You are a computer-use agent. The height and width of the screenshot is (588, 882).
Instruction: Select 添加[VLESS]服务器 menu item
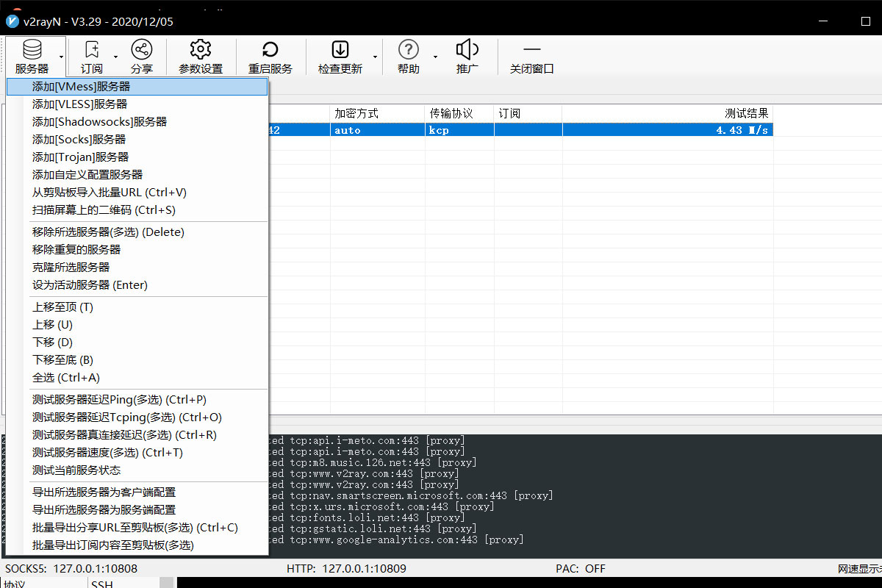pyautogui.click(x=137, y=104)
